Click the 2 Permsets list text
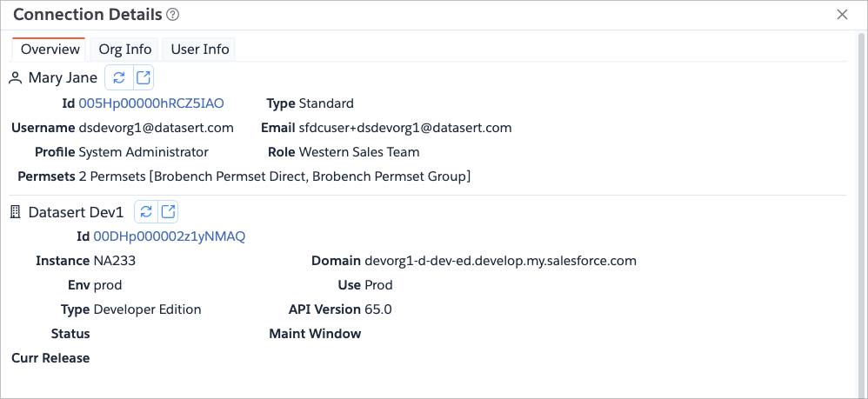Viewport: 868px width, 399px height. 274,176
